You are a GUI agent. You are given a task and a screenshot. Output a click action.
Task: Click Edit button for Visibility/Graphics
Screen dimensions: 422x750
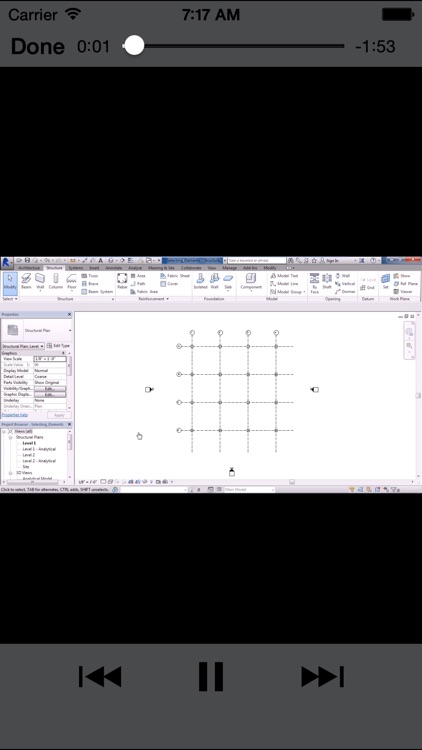(x=50, y=389)
